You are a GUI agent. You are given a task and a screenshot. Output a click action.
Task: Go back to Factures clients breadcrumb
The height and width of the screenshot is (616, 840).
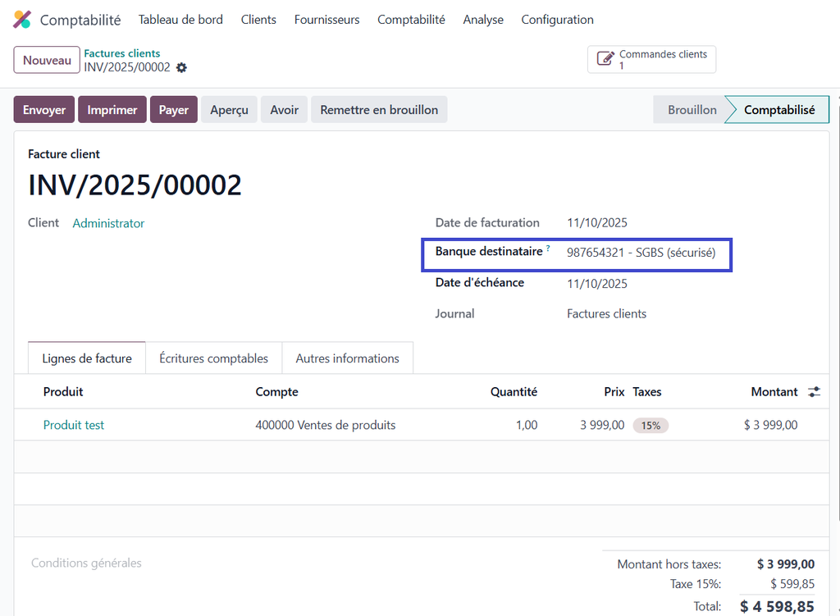[x=121, y=53]
